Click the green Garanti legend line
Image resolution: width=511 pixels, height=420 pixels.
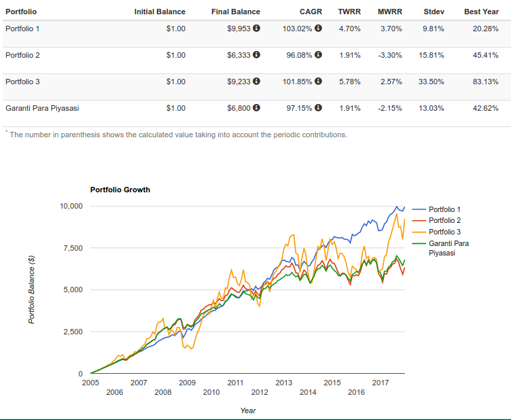(x=419, y=243)
